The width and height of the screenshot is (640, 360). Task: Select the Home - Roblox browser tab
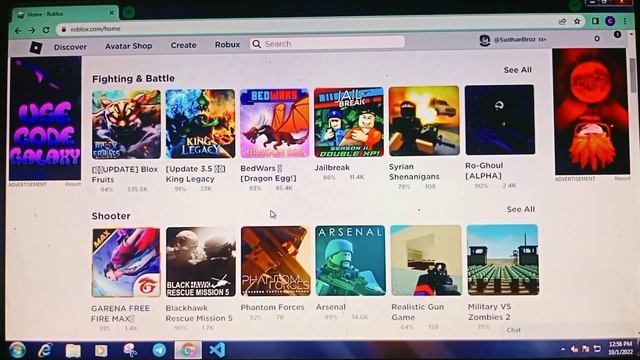click(x=65, y=14)
